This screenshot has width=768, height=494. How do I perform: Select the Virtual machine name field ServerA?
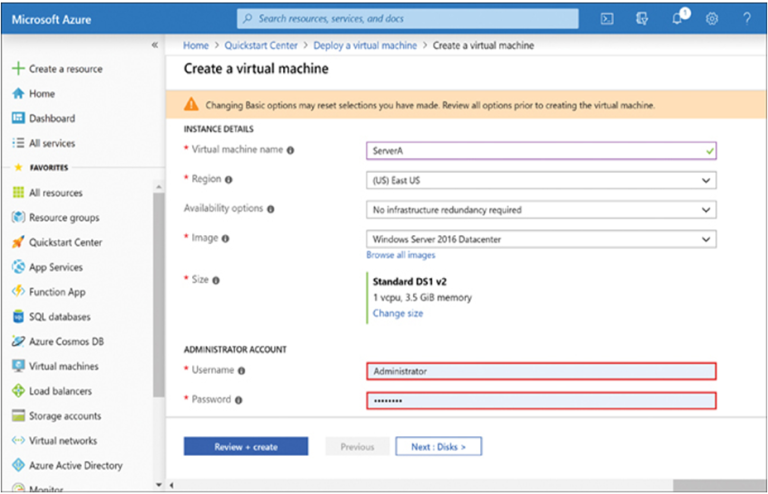pyautogui.click(x=541, y=151)
